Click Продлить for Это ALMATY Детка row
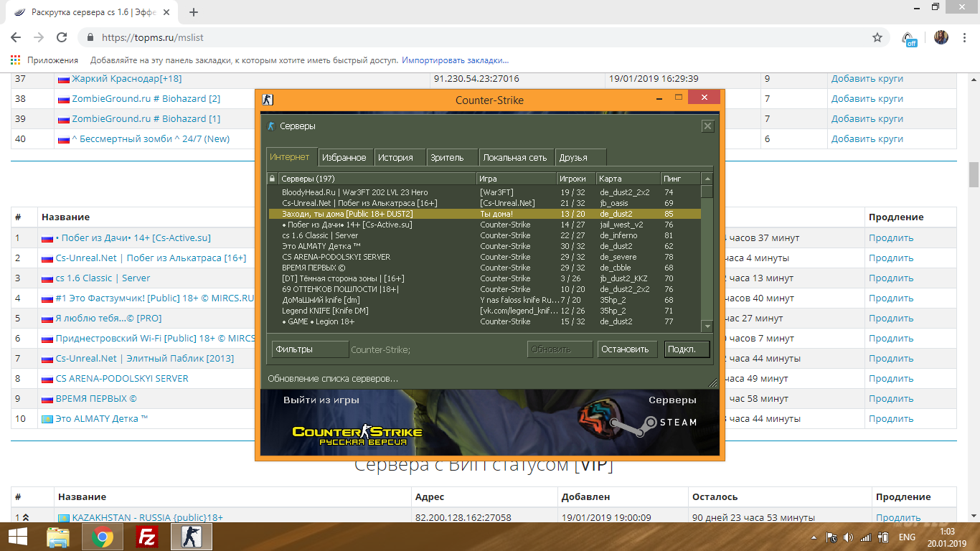Screen dimensions: 980x551 (891, 419)
